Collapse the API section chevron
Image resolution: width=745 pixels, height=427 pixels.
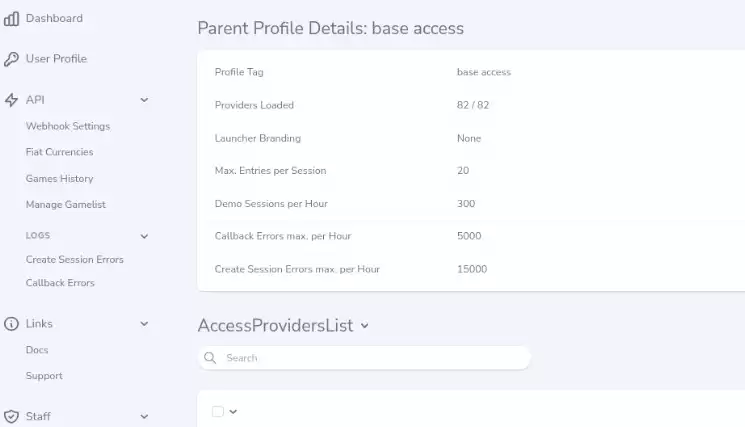click(x=144, y=100)
